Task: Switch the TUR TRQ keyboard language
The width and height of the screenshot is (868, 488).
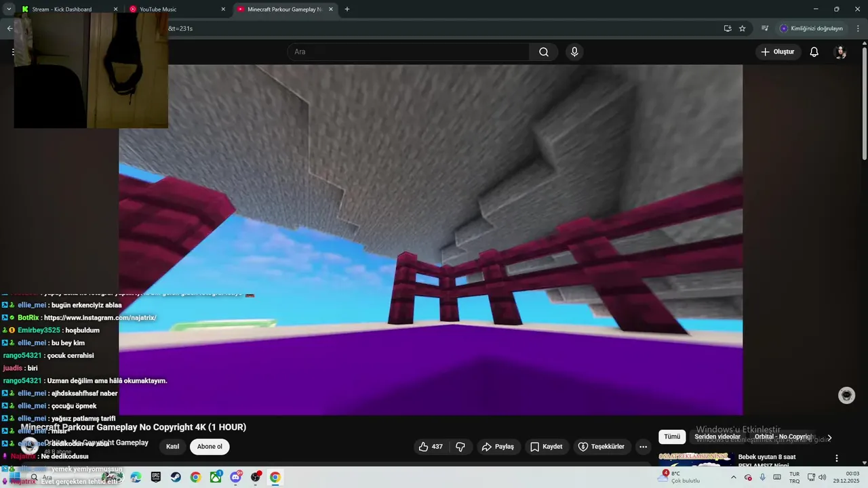Action: pyautogui.click(x=794, y=477)
